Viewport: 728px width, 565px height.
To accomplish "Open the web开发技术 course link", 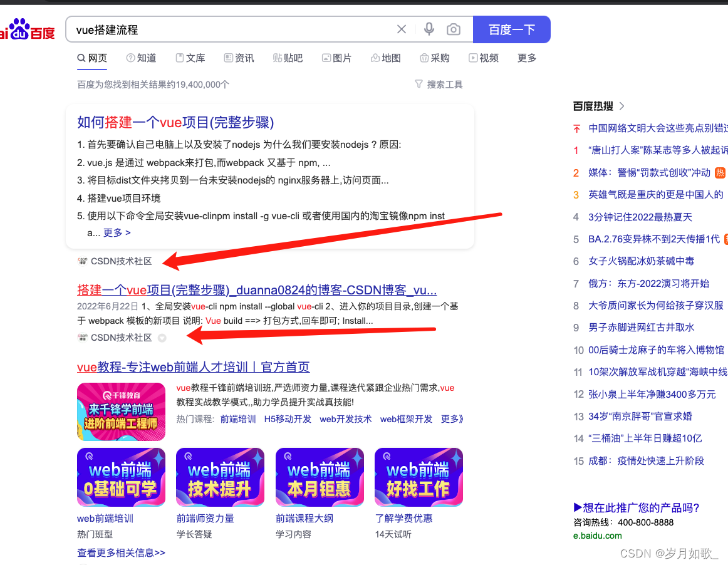I will (x=345, y=419).
